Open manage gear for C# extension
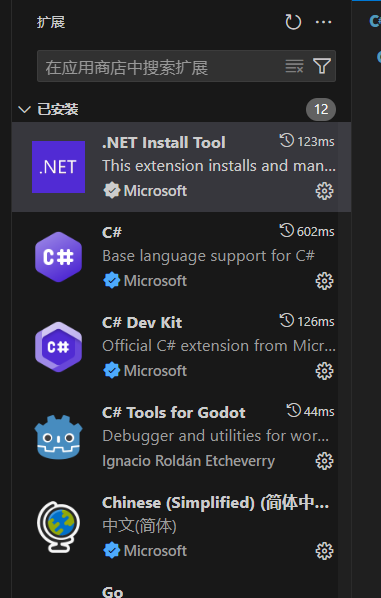The height and width of the screenshot is (598, 381). click(x=324, y=281)
